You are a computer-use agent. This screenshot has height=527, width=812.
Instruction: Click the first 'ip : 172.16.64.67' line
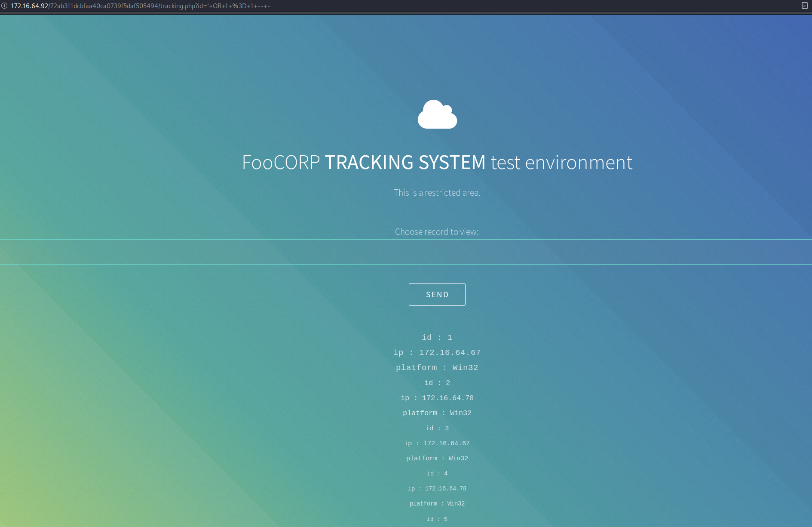pos(437,352)
